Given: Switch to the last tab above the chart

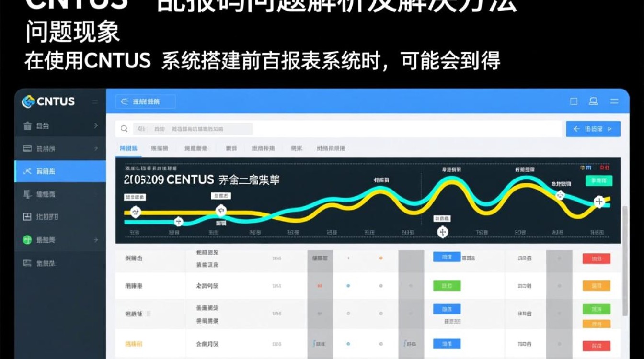Looking at the screenshot, I should point(331,148).
